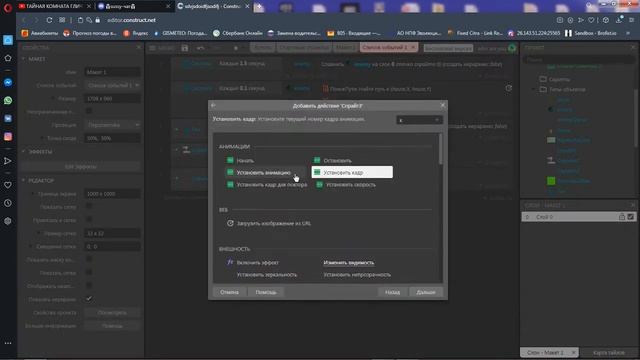Open the 'Сбербанк Онлайн' bookmark
The height and width of the screenshot is (360, 640).
coord(238,33)
